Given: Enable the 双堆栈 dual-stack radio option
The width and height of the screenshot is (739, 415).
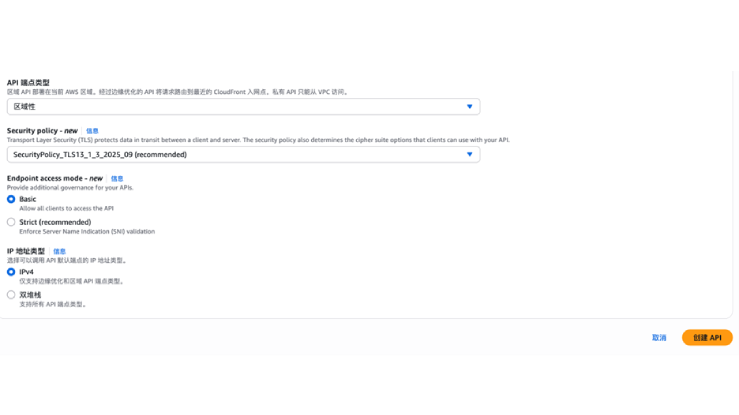Looking at the screenshot, I should pos(11,295).
